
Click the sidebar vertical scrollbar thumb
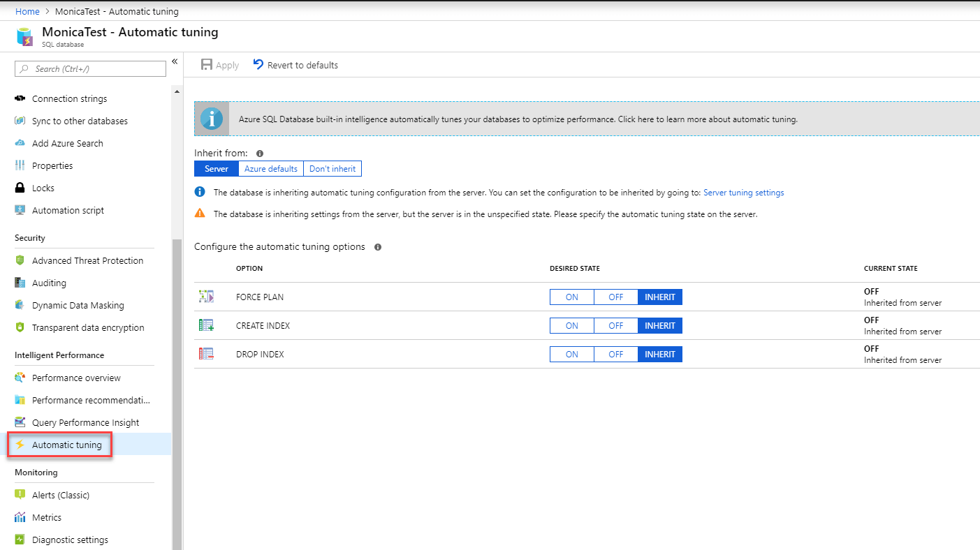pyautogui.click(x=177, y=394)
